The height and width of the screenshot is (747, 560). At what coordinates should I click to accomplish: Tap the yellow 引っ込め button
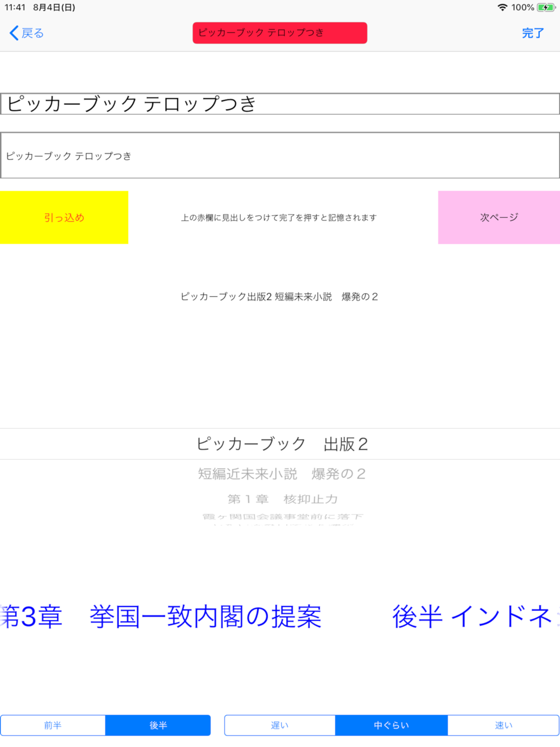[x=64, y=217]
